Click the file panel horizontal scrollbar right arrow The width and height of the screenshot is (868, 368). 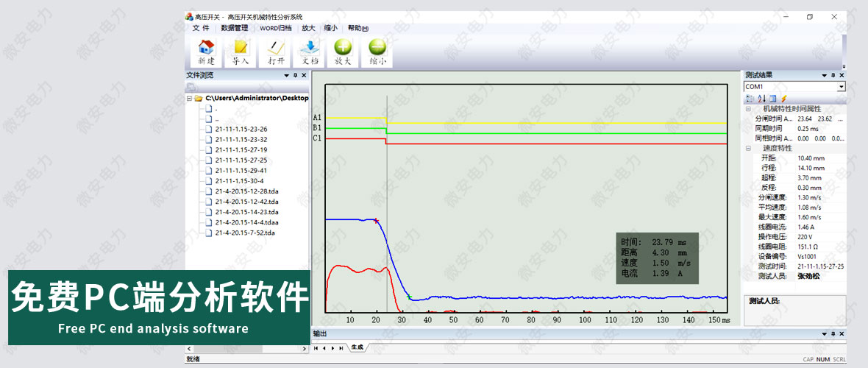click(305, 349)
